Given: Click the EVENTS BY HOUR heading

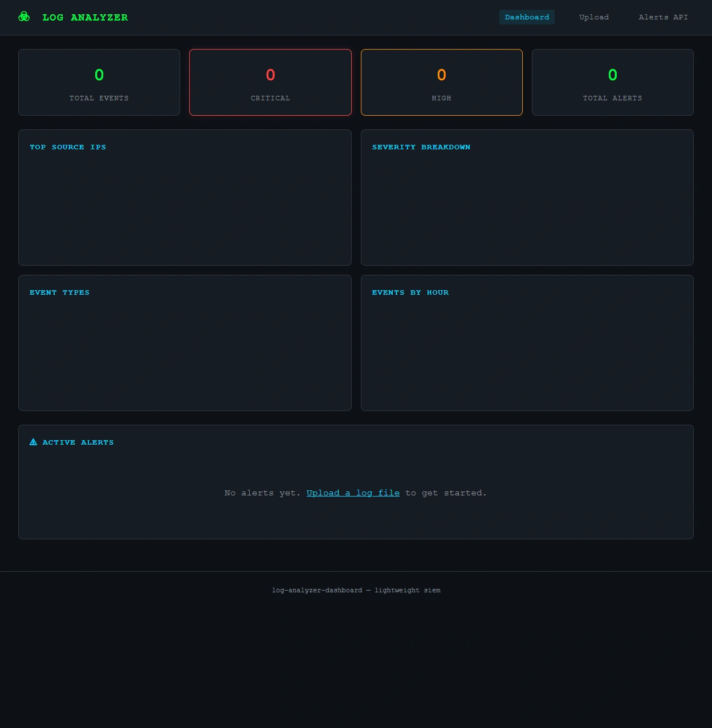Looking at the screenshot, I should pos(410,292).
